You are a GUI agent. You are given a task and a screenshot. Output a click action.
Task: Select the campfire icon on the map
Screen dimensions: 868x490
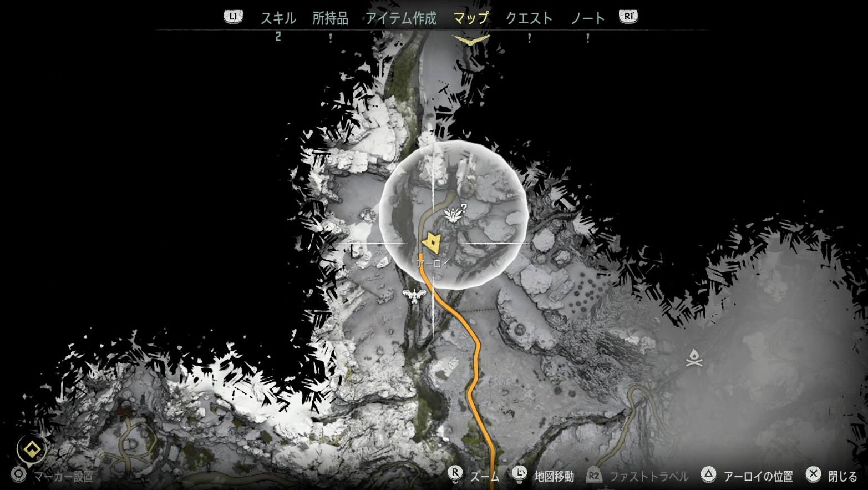coord(694,358)
